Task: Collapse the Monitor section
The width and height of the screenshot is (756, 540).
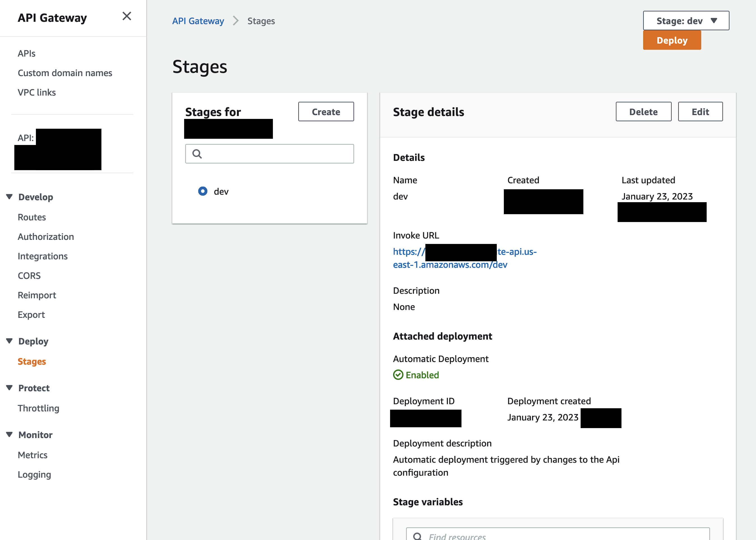Action: 9,435
